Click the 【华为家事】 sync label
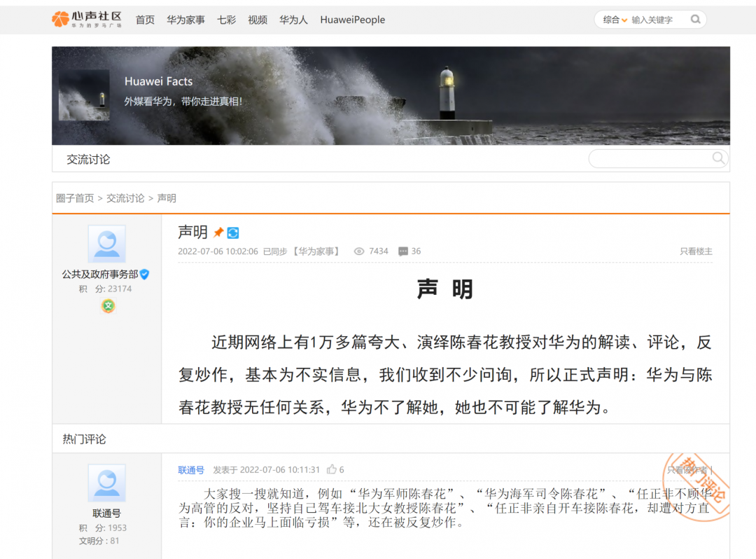The width and height of the screenshot is (756, 559). (316, 251)
